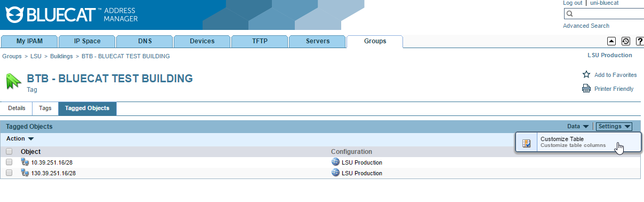Expand the Action dropdown
644x202 pixels.
[20, 139]
